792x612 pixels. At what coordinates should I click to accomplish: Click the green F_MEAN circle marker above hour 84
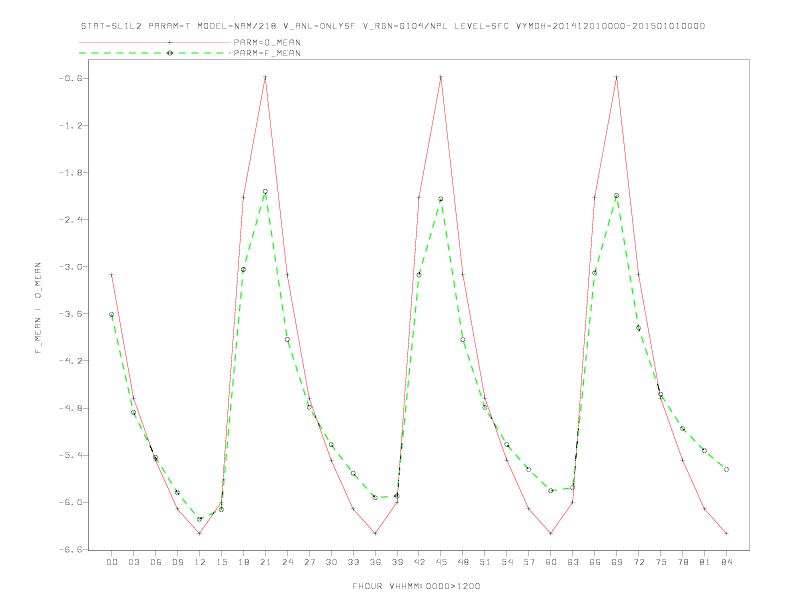click(x=726, y=470)
